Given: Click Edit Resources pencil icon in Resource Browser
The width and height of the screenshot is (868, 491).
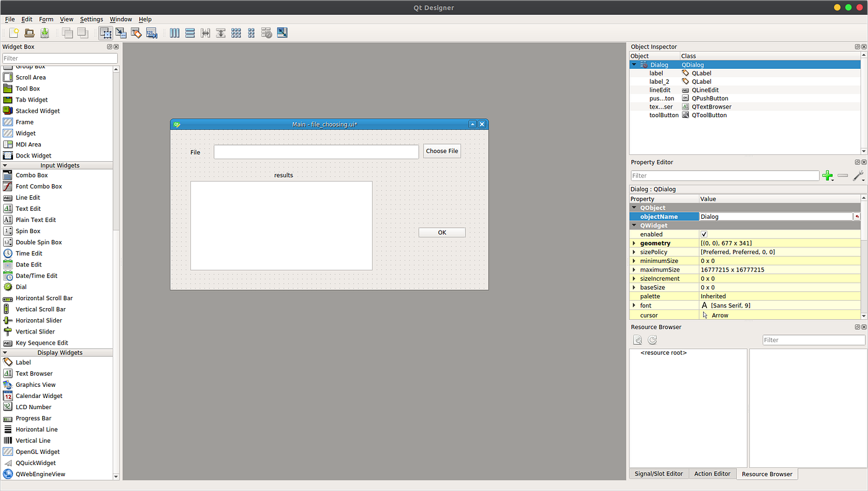Looking at the screenshot, I should [x=637, y=340].
